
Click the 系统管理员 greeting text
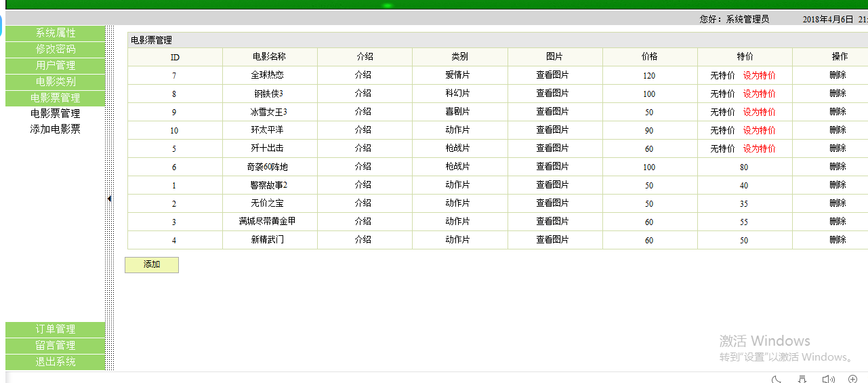[x=747, y=20]
